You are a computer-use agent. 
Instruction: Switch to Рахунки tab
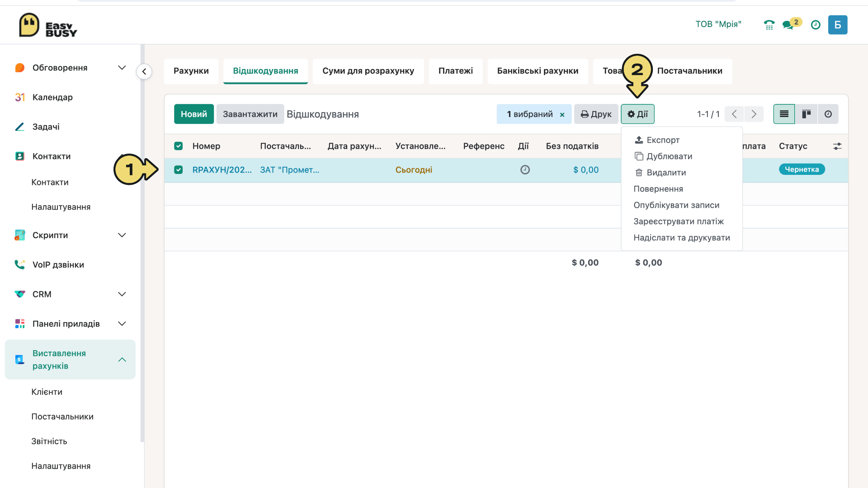(191, 71)
